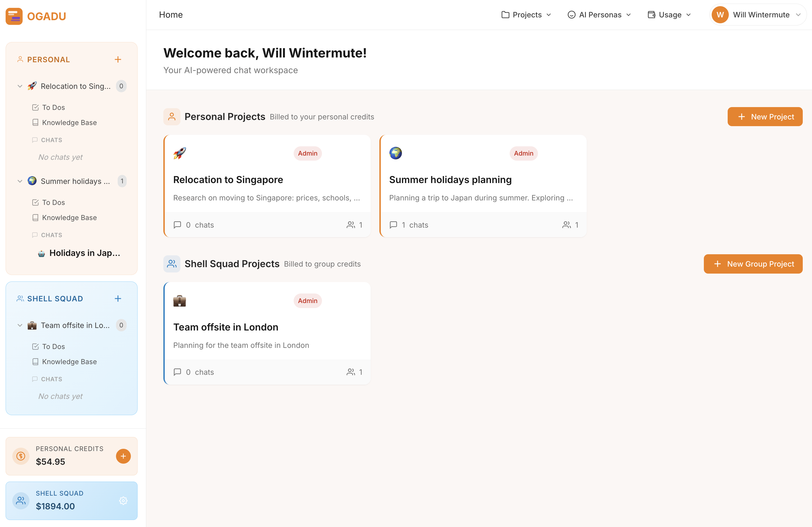The image size is (812, 527).
Task: Collapse the Relocation to Singapore tree item
Action: pyautogui.click(x=20, y=86)
